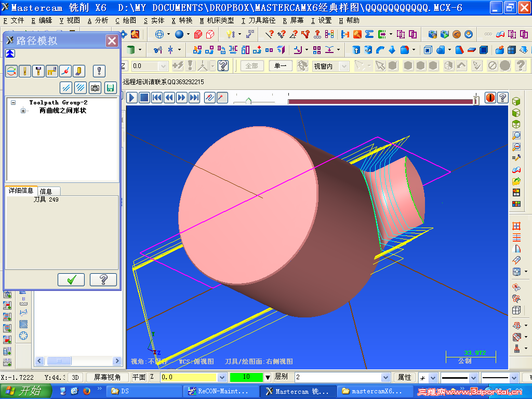Click the green checkmark to confirm simulation

(71, 280)
